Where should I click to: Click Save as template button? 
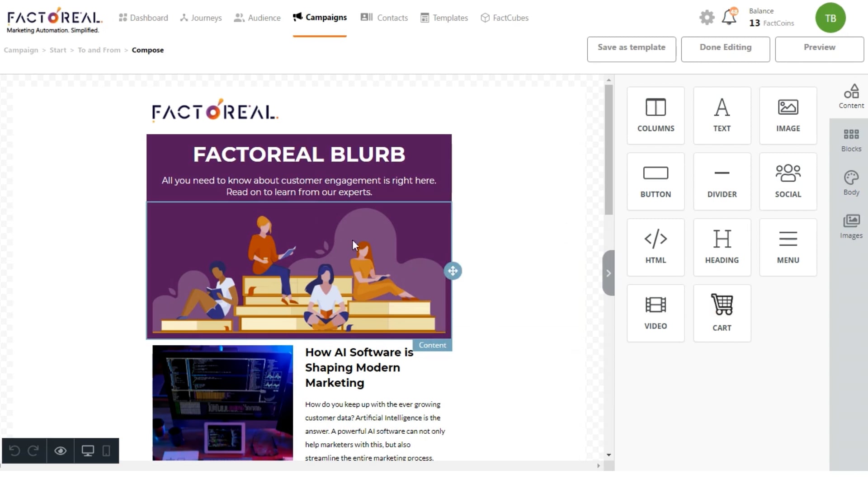[x=632, y=49]
